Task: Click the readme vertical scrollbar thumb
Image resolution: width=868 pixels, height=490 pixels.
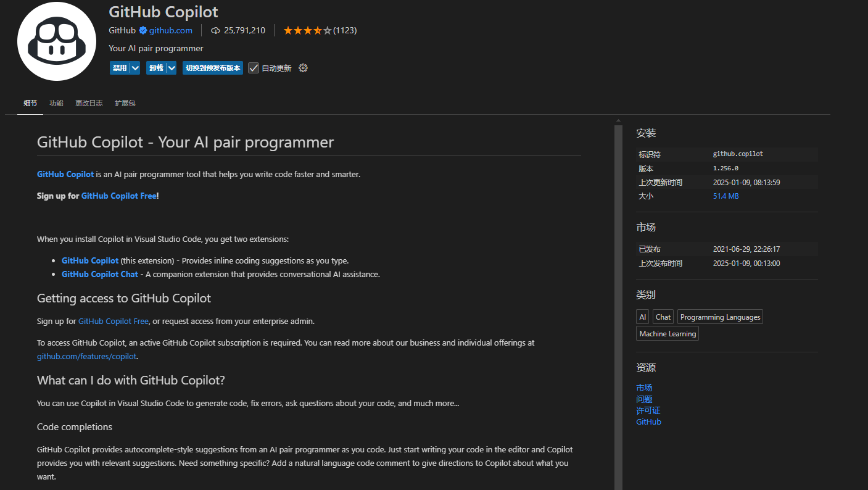Action: [x=618, y=307]
